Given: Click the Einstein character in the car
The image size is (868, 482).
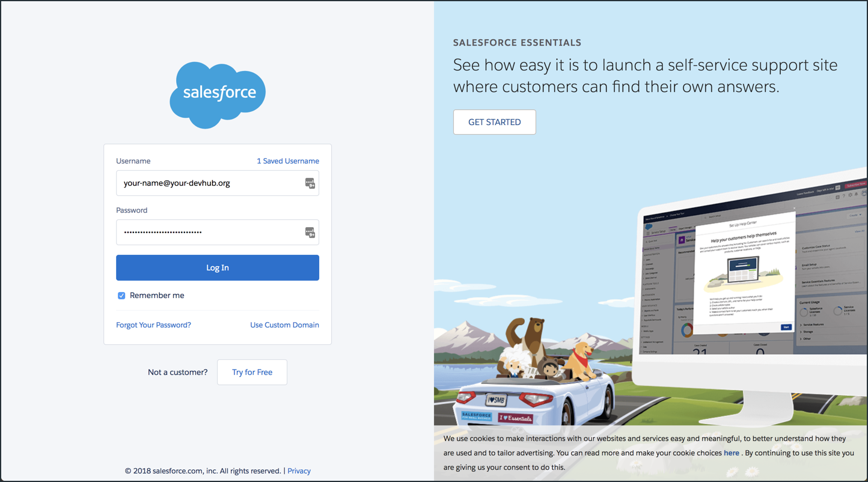Looking at the screenshot, I should coord(516,364).
